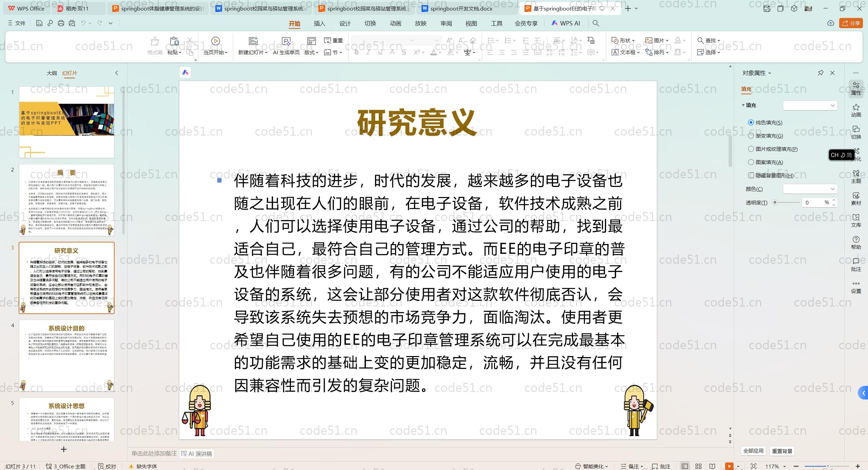
Task: Select Picture or Texture Fill option
Action: pyautogui.click(x=751, y=149)
